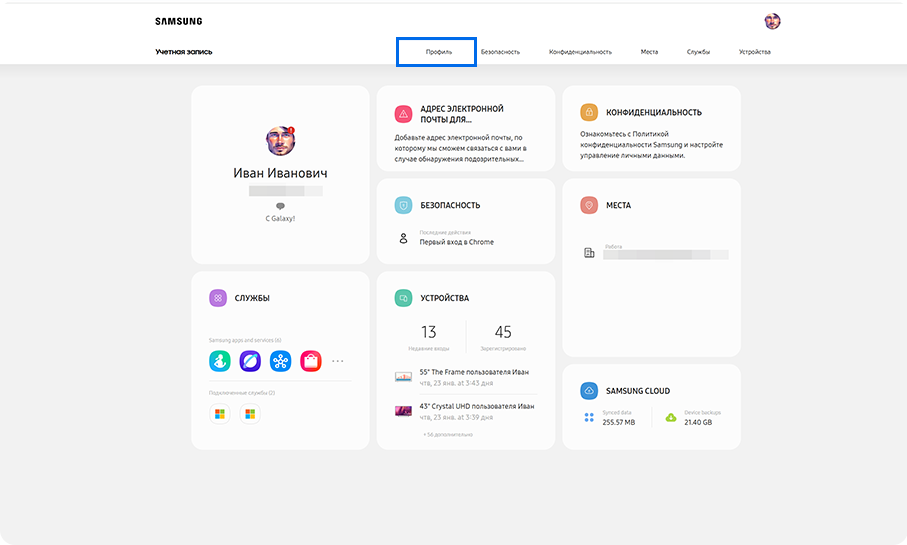Click the 21.40 GB device backups value
907x545 pixels.
(698, 422)
